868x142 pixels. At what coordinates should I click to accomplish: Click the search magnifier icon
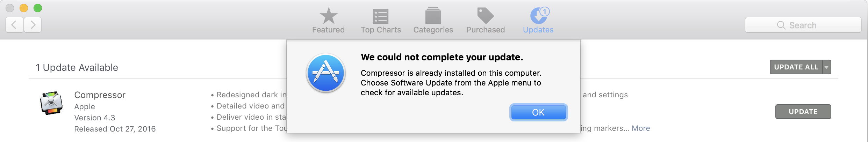click(x=781, y=25)
